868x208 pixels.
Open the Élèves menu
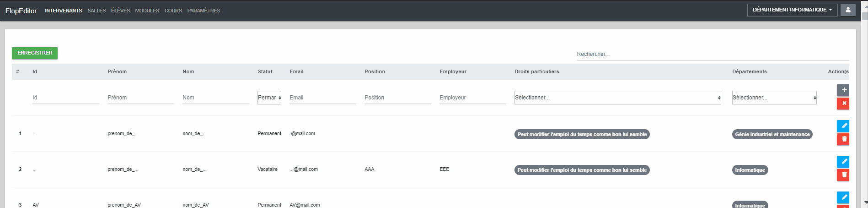(x=120, y=11)
